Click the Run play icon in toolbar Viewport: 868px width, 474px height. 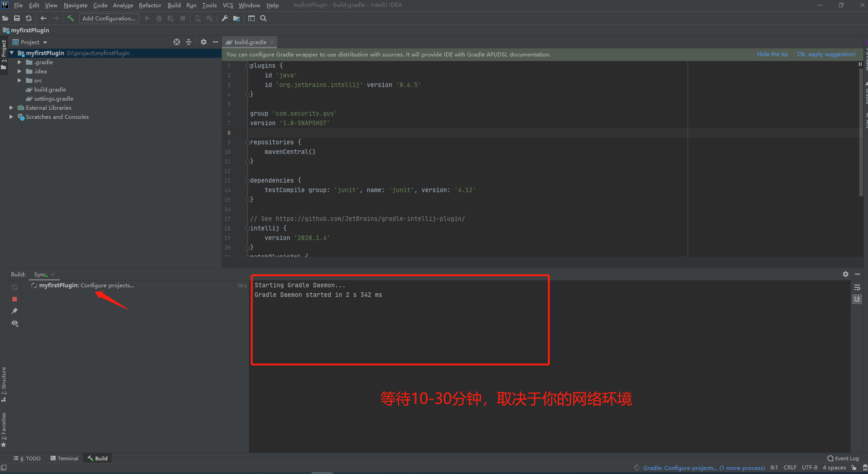[147, 18]
